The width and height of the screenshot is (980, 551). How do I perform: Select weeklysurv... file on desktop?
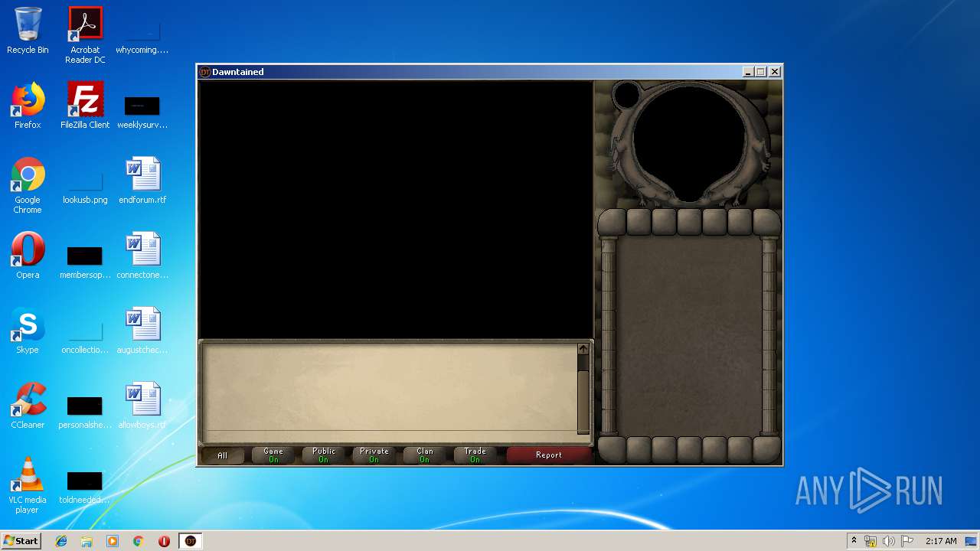tap(142, 111)
